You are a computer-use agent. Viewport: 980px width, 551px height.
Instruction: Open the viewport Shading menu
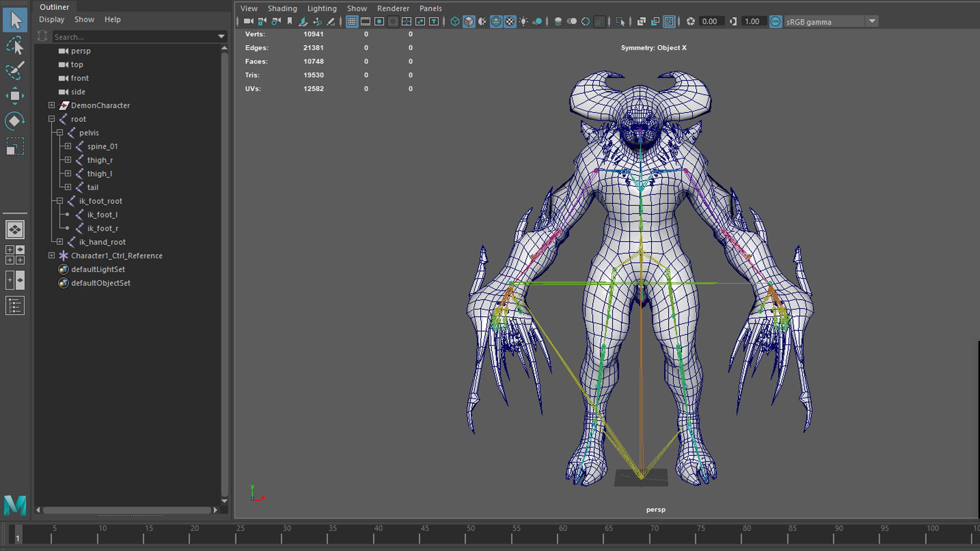click(x=282, y=8)
